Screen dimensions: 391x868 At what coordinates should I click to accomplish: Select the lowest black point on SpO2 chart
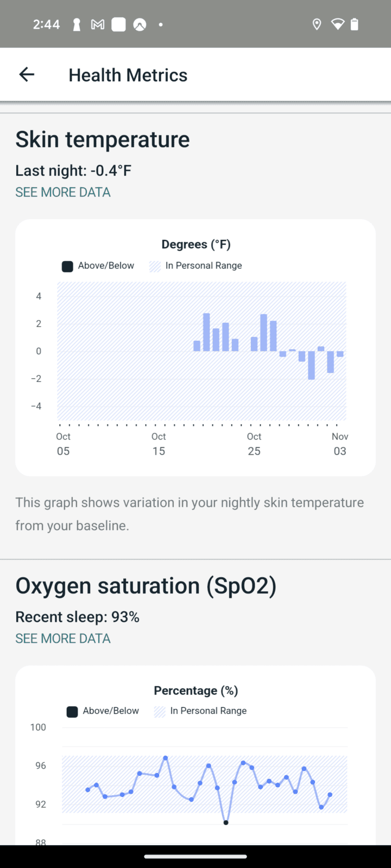[x=226, y=822]
